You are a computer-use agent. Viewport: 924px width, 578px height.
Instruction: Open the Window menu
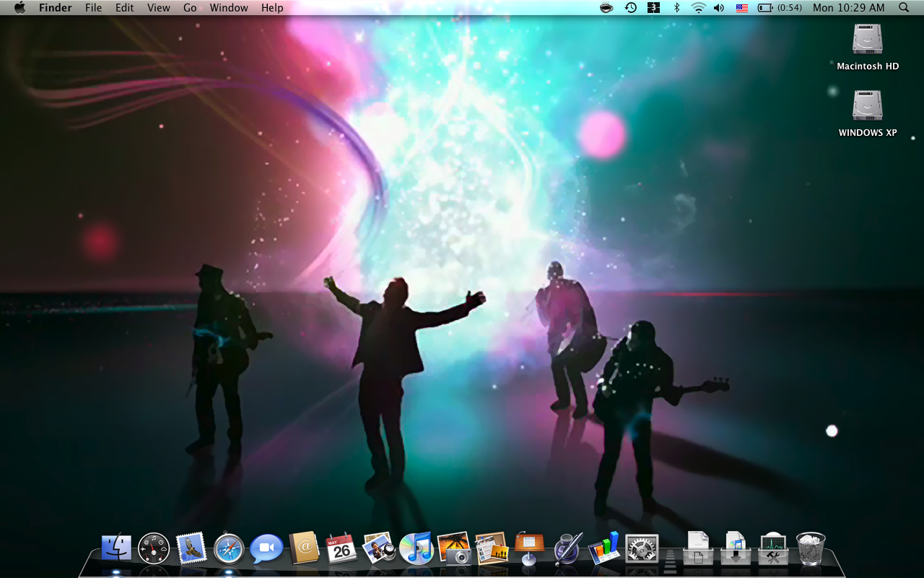[x=229, y=8]
